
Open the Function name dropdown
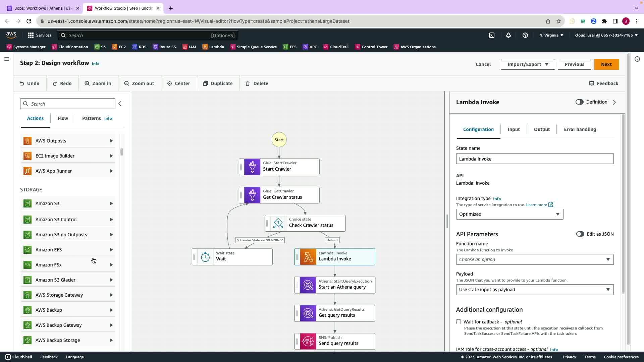tap(535, 259)
